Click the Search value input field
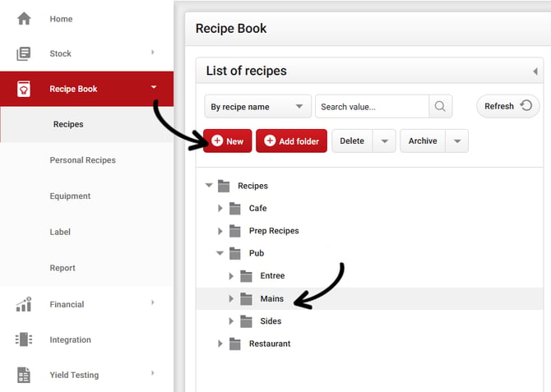Screen dimensions: 551x392 pyautogui.click(x=372, y=106)
